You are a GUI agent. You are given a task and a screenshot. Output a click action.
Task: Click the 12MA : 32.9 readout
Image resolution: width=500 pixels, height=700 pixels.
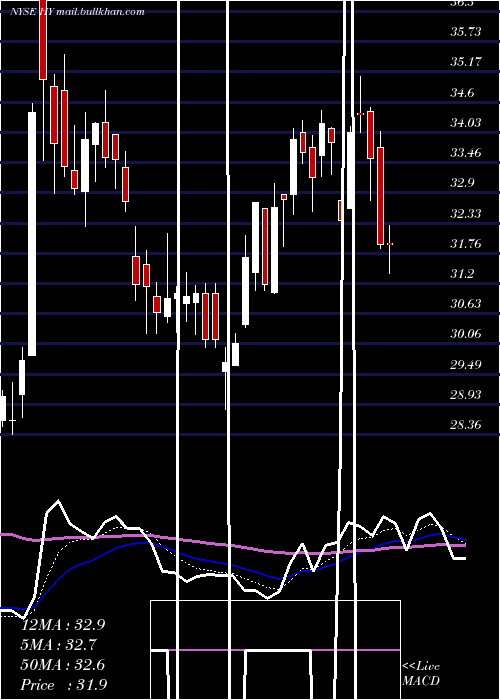point(63,625)
